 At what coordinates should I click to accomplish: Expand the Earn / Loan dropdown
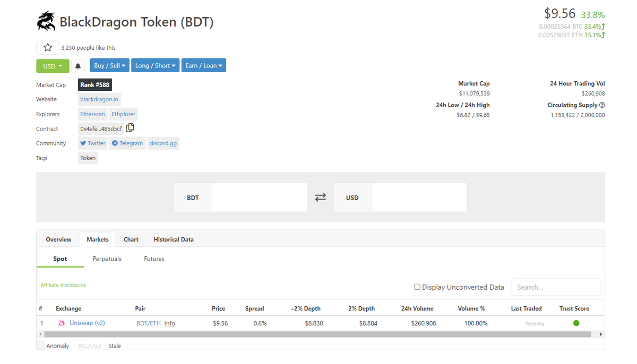(x=203, y=66)
